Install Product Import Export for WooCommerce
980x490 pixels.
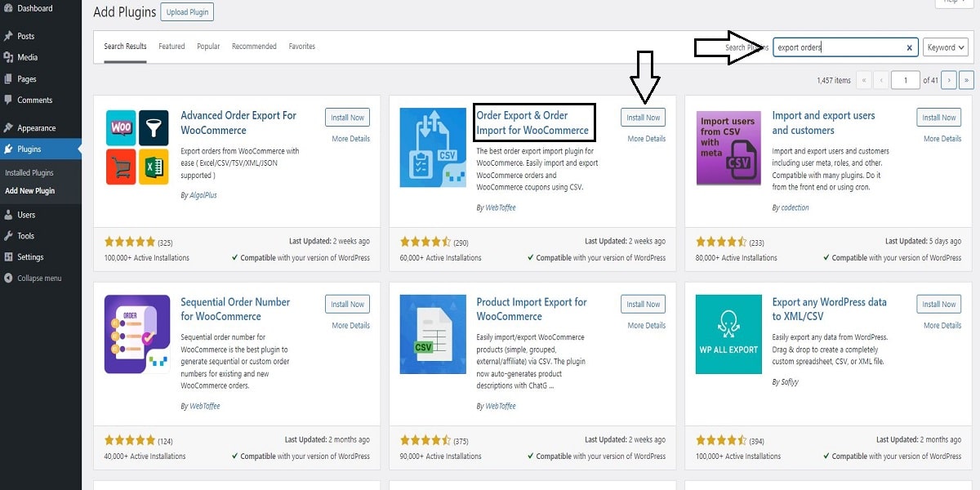[643, 304]
